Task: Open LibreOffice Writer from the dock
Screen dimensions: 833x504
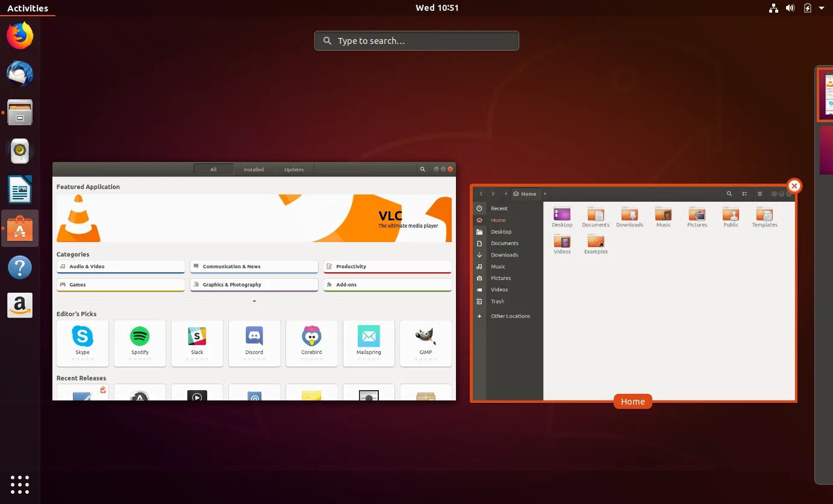Action: point(20,190)
